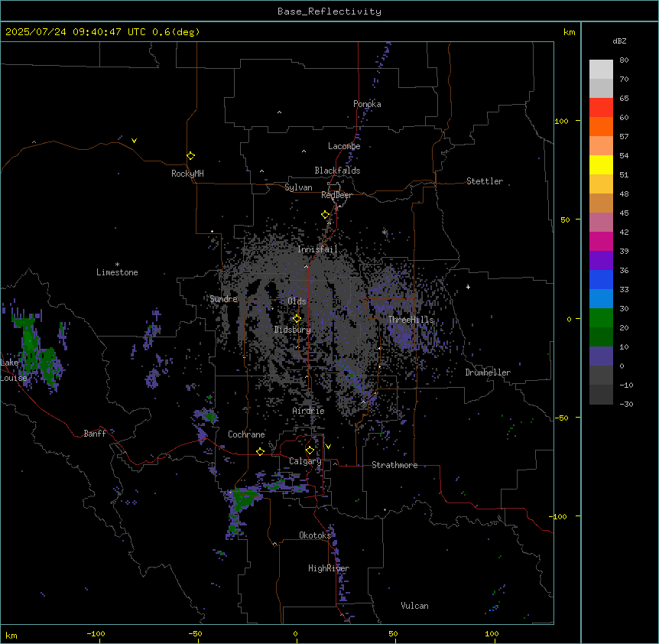Image resolution: width=659 pixels, height=644 pixels.
Task: Select the Airdrie city label
Action: tap(309, 411)
